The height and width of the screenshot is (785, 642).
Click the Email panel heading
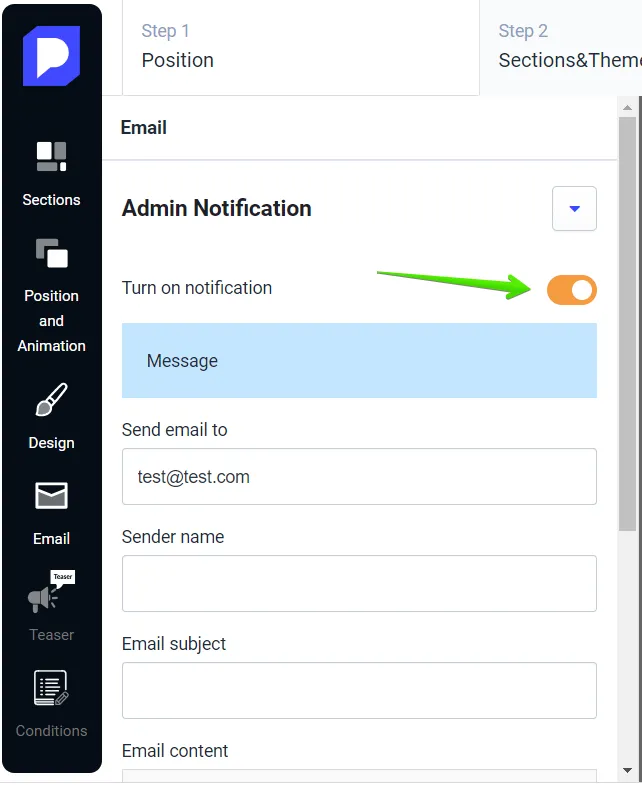pos(144,128)
